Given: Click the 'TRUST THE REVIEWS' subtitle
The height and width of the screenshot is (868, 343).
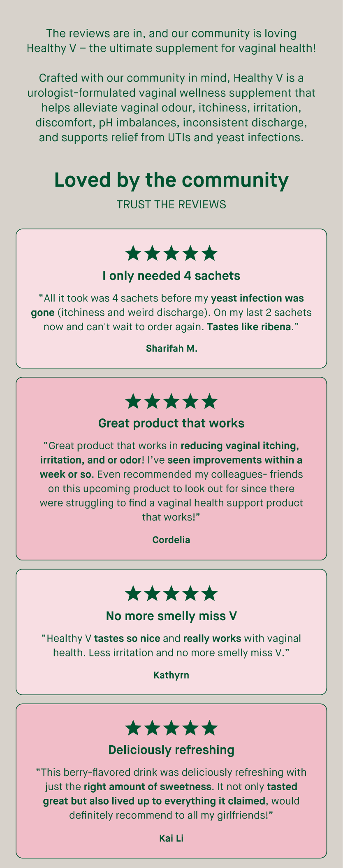Looking at the screenshot, I should tap(171, 204).
